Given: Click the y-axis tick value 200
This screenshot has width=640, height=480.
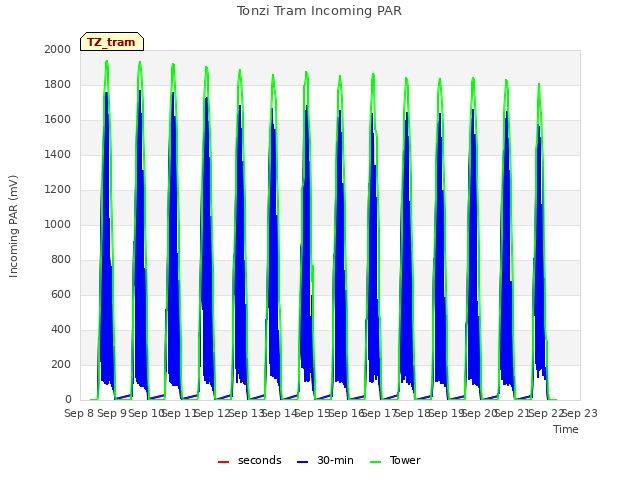Looking at the screenshot, I should (61, 364).
